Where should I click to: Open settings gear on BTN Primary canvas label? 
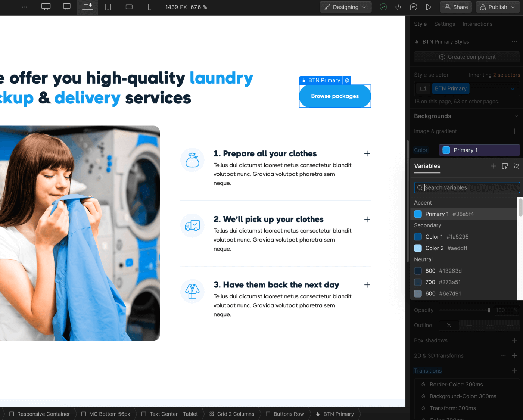pyautogui.click(x=347, y=80)
